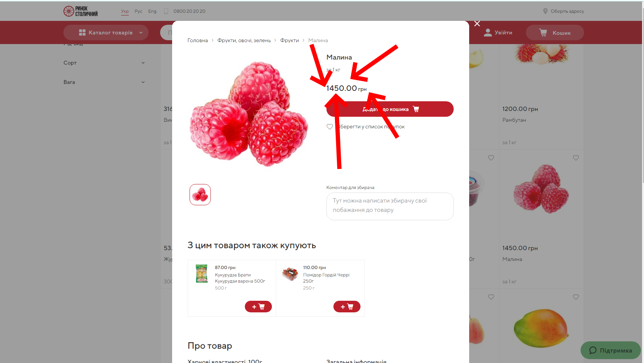The image size is (644, 363).
Task: Click the Увійти user icon
Action: pyautogui.click(x=488, y=32)
